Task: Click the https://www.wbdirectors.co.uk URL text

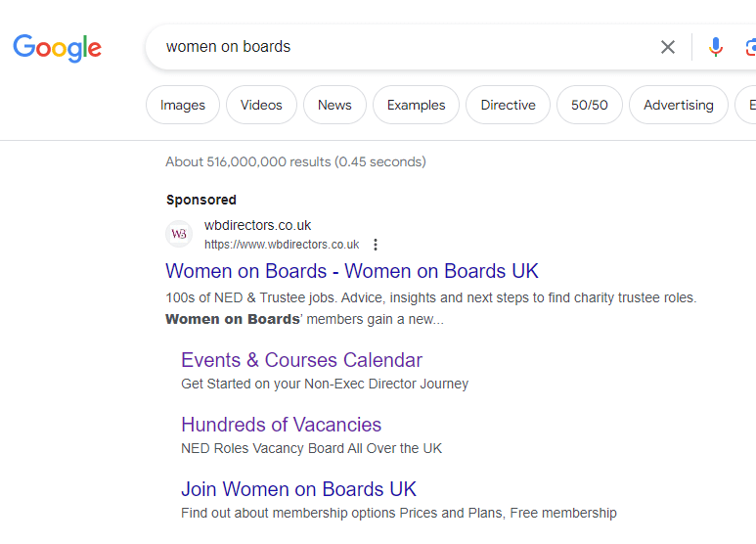Action: pos(282,245)
